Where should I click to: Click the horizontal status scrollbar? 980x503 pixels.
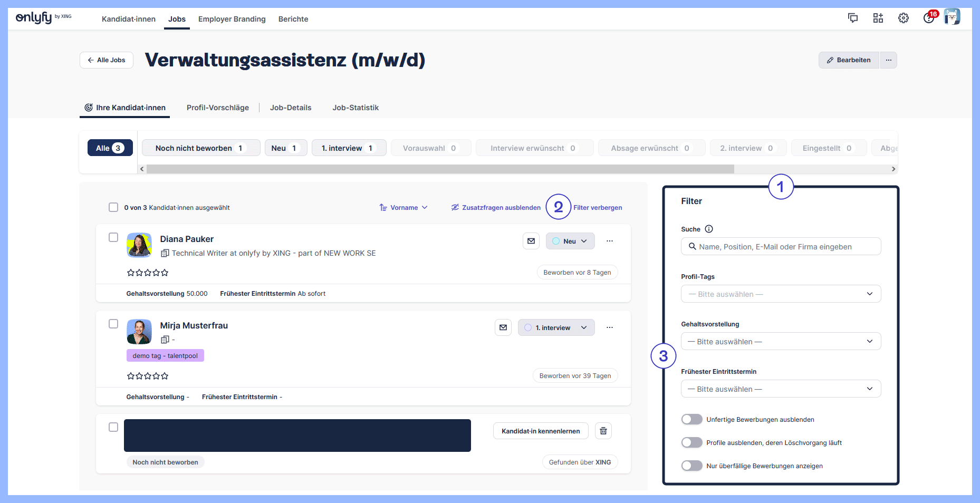click(440, 169)
